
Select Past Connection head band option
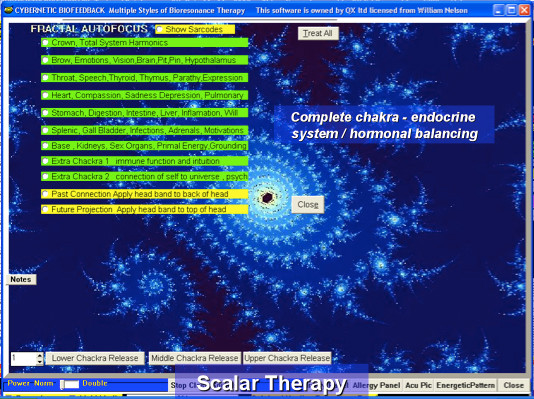click(144, 194)
